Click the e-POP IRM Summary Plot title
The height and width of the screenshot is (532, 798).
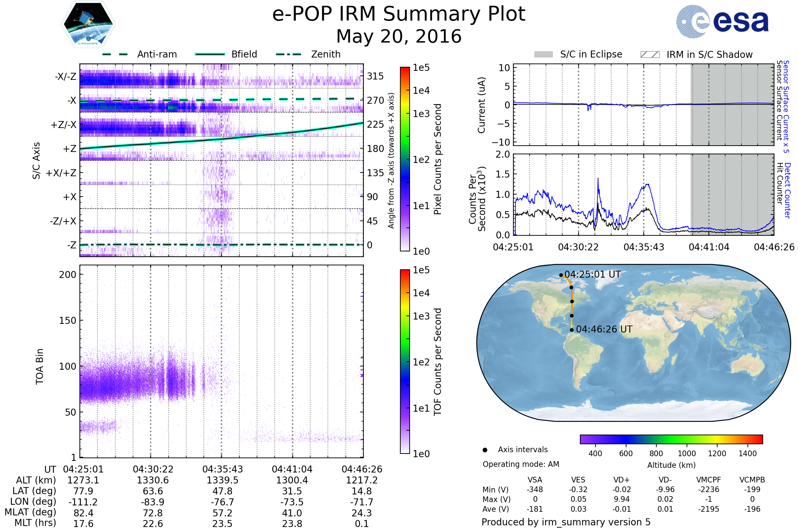[399, 14]
